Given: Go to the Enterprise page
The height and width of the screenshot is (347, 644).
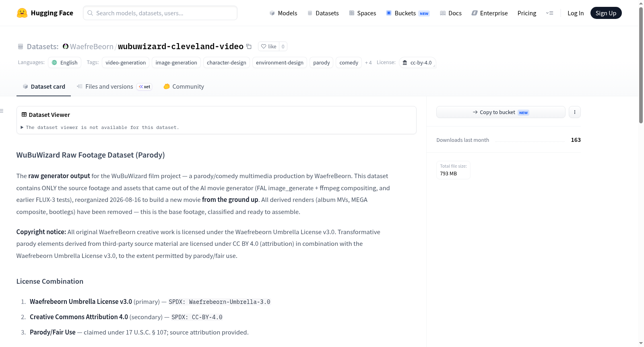Looking at the screenshot, I should [489, 13].
